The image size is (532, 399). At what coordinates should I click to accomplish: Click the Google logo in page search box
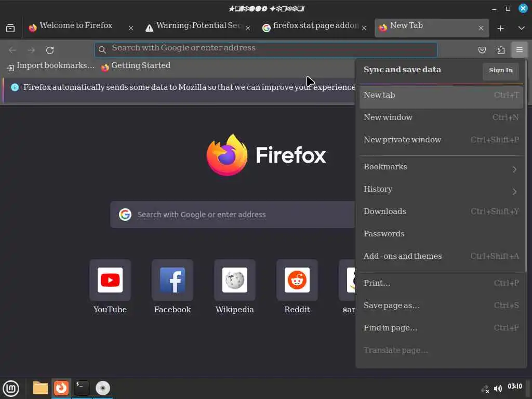[x=125, y=215]
